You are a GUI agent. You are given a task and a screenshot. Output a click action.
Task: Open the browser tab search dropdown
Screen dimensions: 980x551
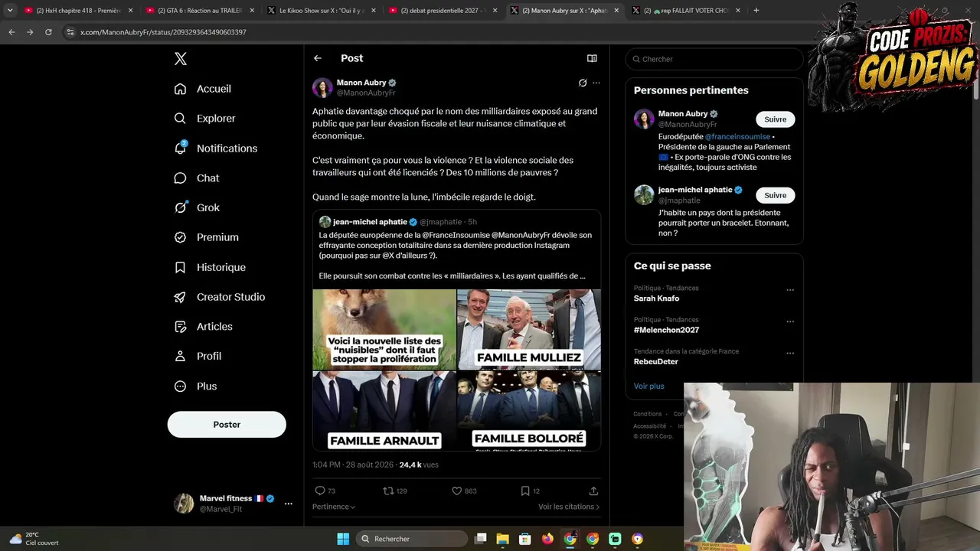(x=10, y=11)
